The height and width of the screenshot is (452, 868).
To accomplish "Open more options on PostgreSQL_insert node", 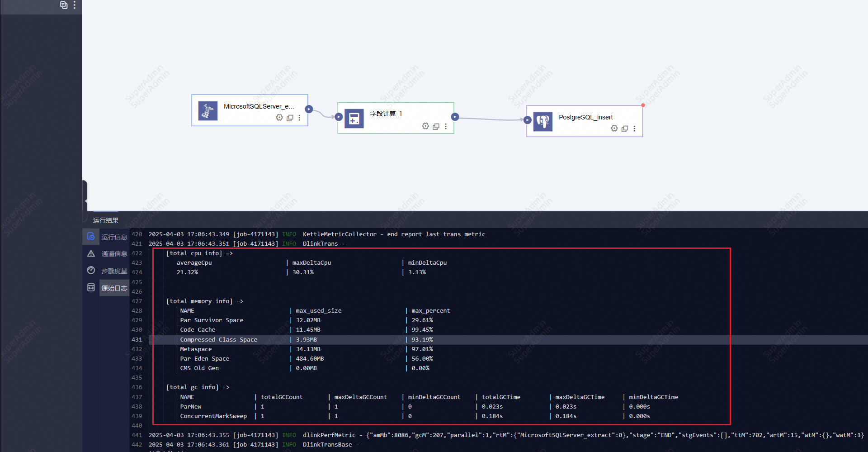I will click(x=634, y=128).
